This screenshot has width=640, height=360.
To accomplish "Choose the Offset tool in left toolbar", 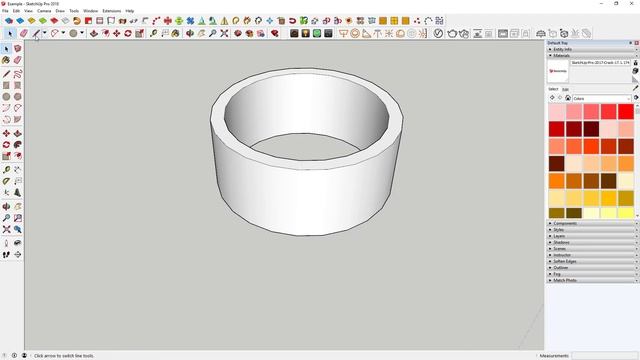I will point(18,156).
